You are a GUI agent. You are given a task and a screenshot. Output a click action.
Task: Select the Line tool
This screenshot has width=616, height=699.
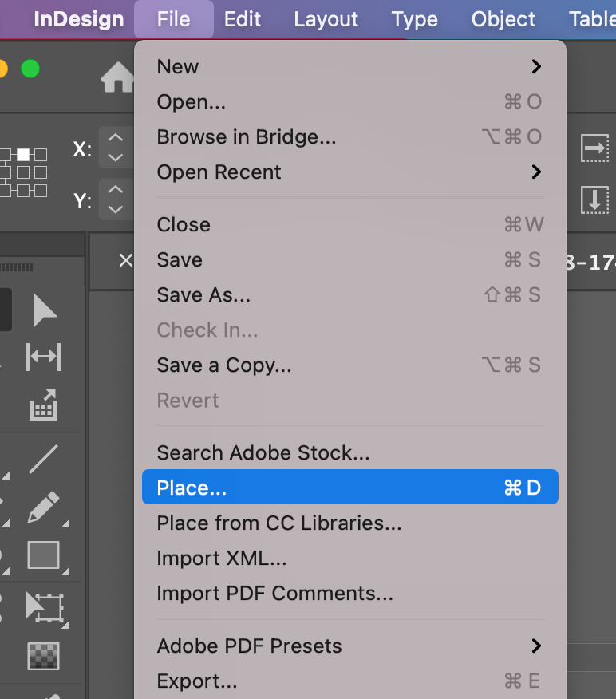pyautogui.click(x=44, y=459)
